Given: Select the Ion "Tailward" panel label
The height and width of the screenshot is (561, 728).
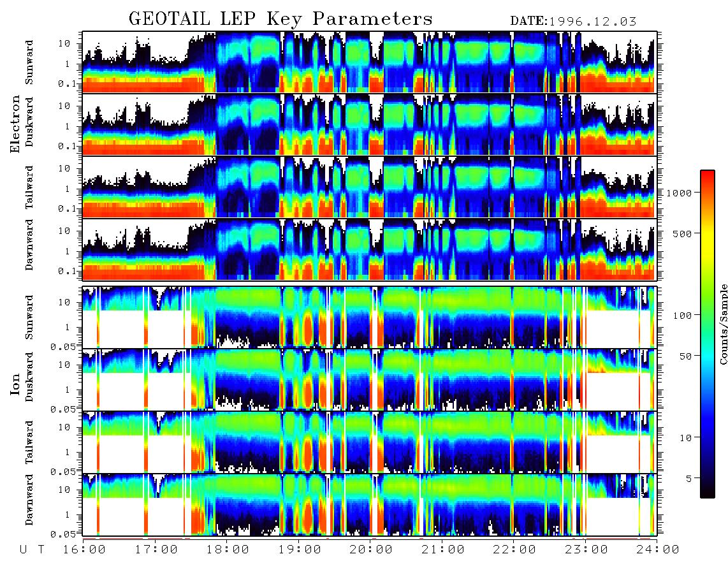Looking at the screenshot, I should 29,442.
